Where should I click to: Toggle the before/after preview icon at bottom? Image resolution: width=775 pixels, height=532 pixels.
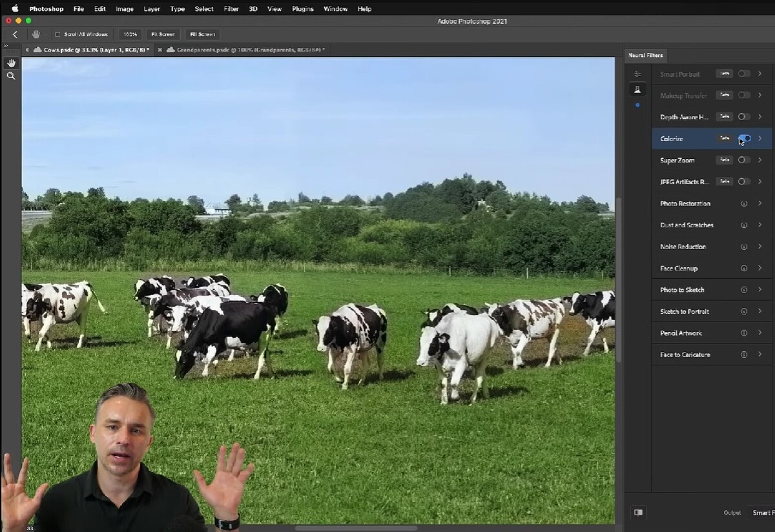point(638,513)
